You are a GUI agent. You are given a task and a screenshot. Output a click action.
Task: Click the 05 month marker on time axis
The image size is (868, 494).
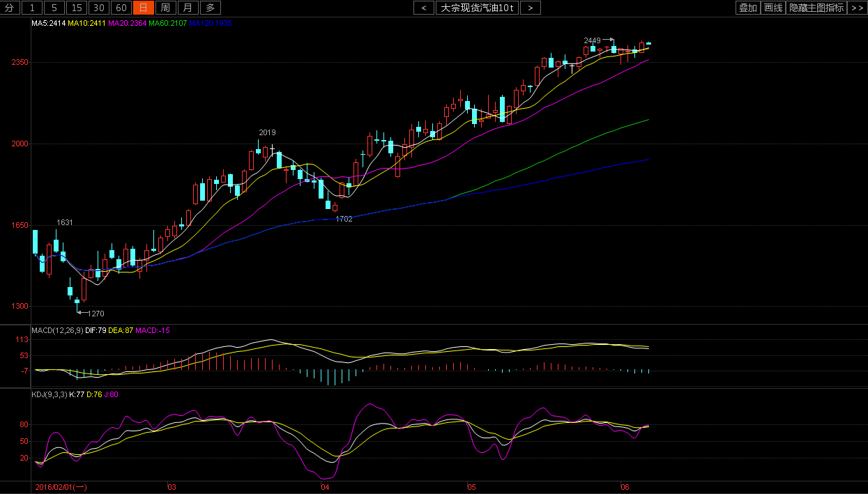click(472, 487)
